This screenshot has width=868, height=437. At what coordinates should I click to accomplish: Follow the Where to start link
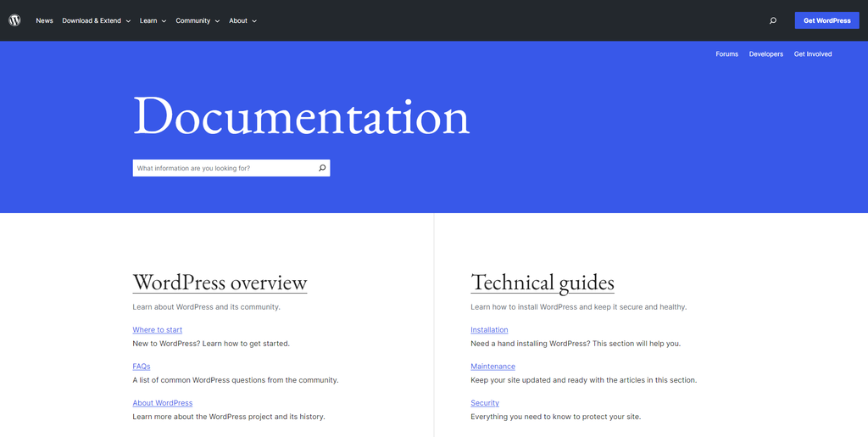pos(157,330)
